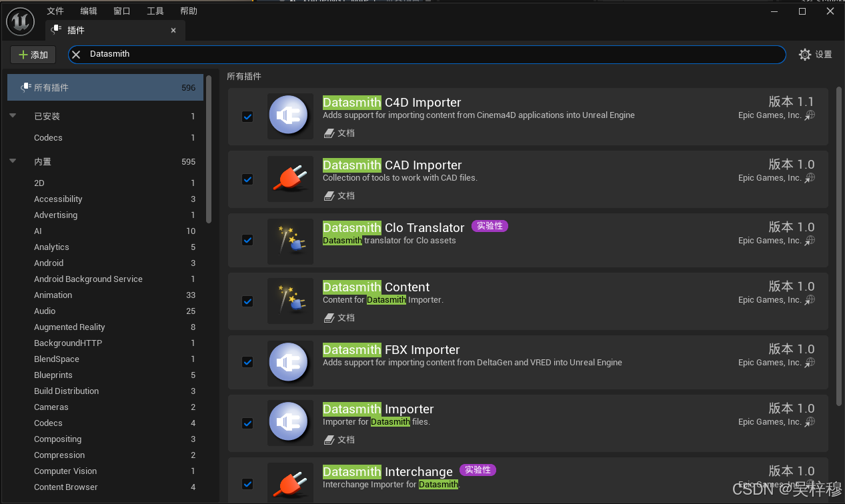Open 文档 link for Datasmith Content
The height and width of the screenshot is (504, 845).
point(339,318)
